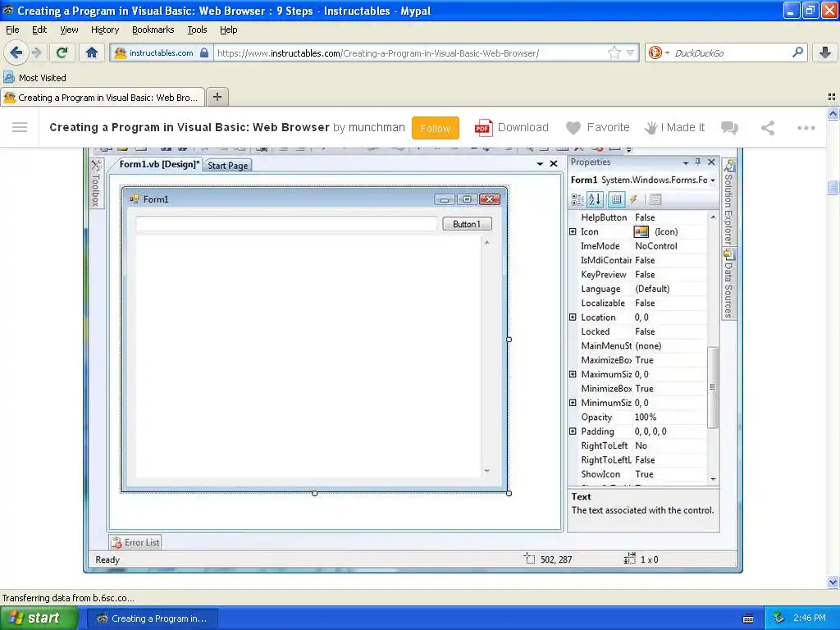840x630 pixels.
Task: Click the address bar URL field
Action: [x=410, y=53]
